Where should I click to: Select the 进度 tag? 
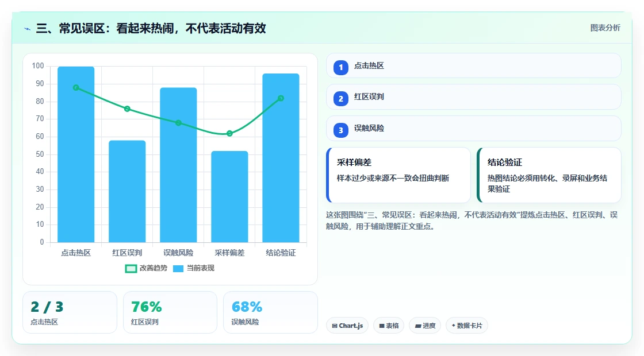point(425,326)
